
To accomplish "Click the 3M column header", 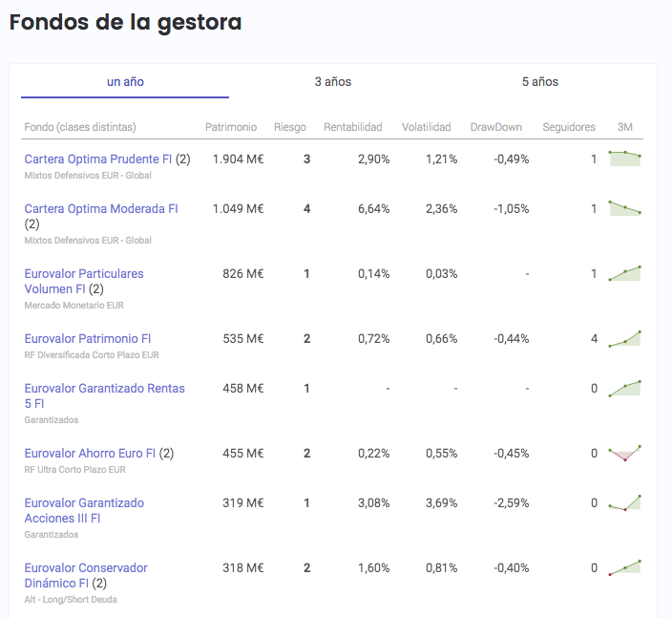I will (625, 127).
